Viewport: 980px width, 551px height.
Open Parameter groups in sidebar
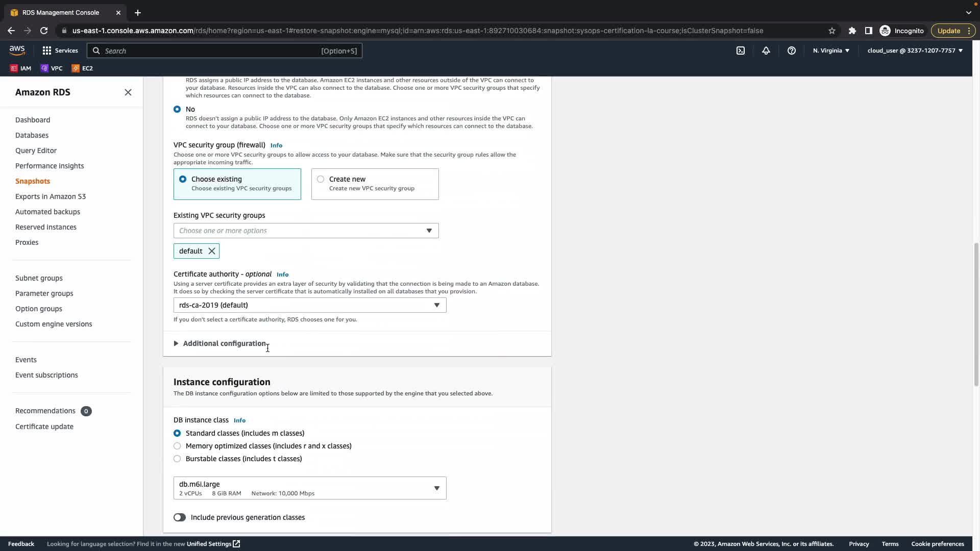pos(44,293)
